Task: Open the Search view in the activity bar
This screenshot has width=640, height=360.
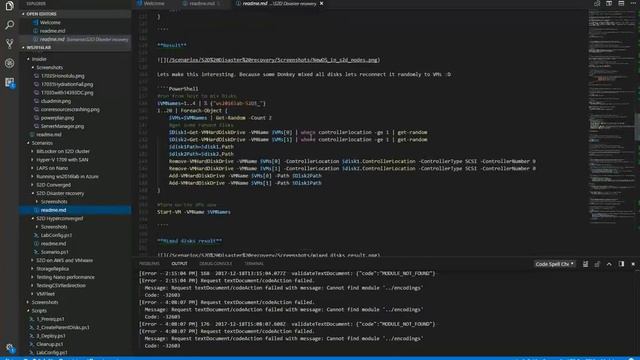Action: (9, 25)
